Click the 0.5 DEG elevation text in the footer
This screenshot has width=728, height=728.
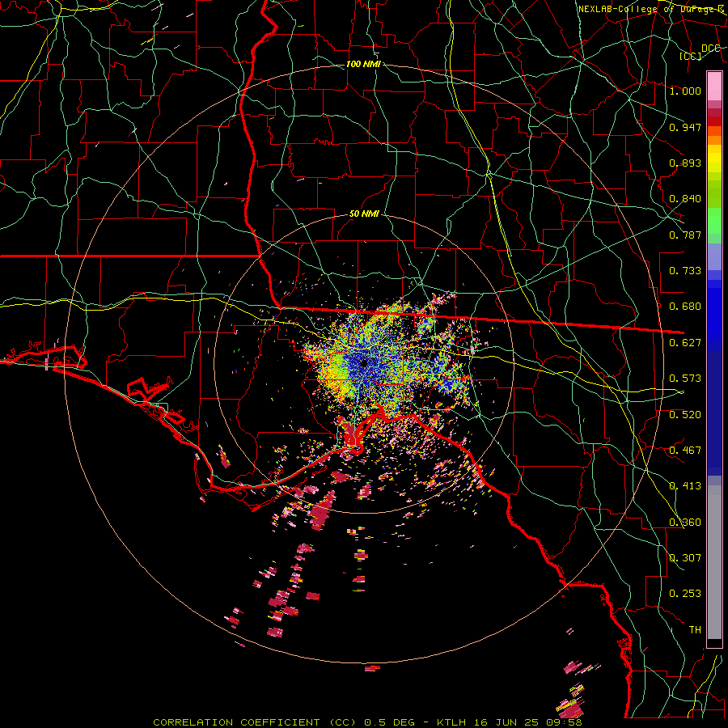[389, 722]
